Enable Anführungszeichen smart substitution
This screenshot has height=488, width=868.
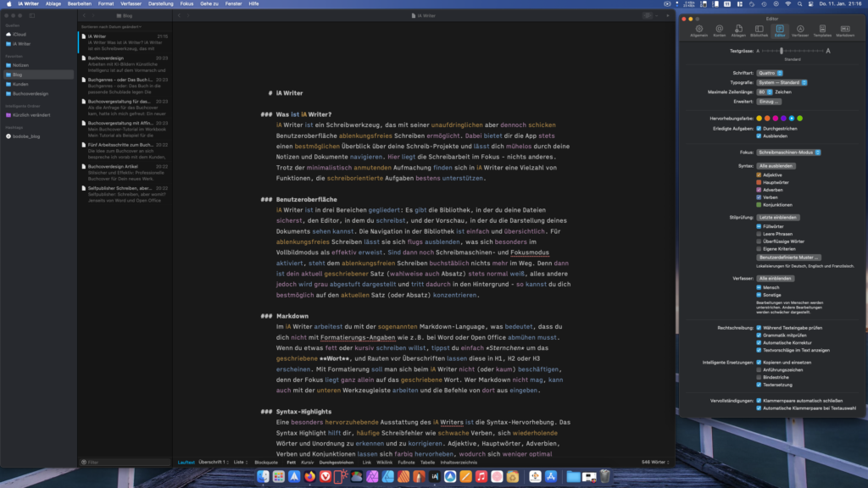click(x=759, y=369)
